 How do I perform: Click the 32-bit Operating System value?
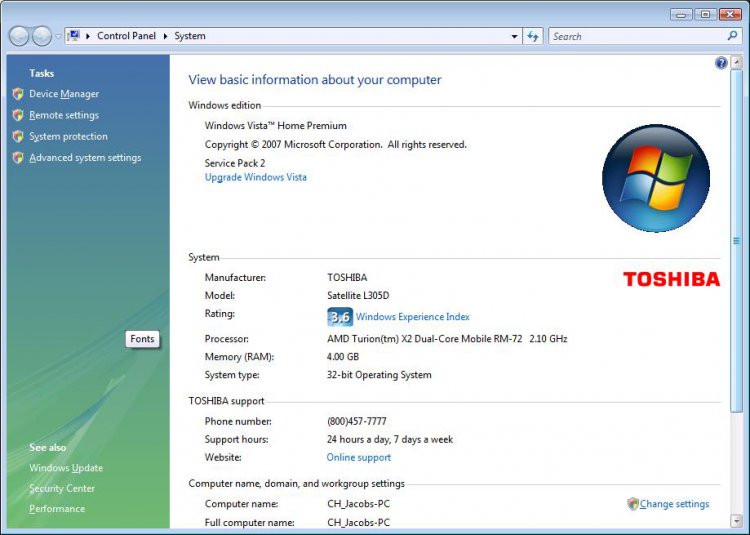point(379,375)
